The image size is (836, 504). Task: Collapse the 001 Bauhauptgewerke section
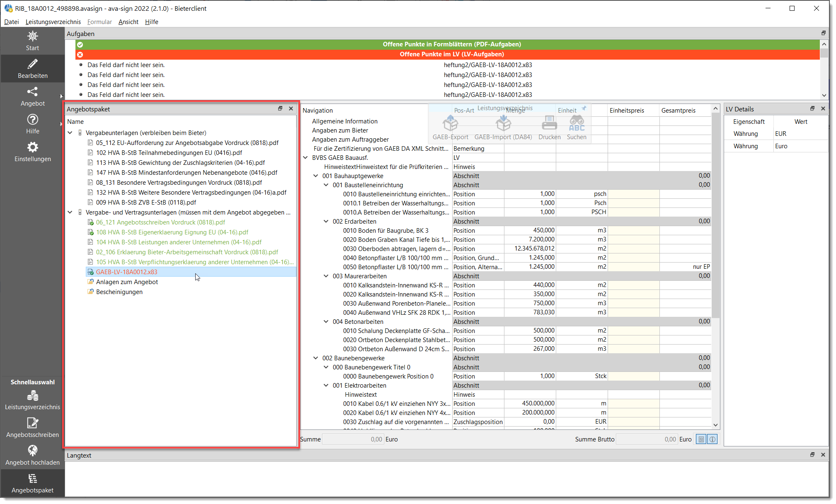click(316, 176)
